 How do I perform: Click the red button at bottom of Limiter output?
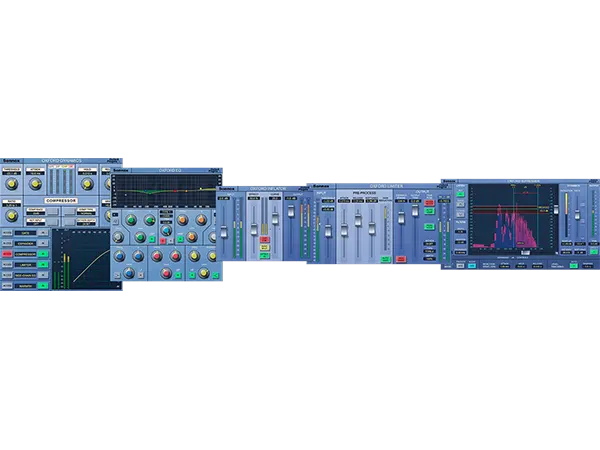401,259
